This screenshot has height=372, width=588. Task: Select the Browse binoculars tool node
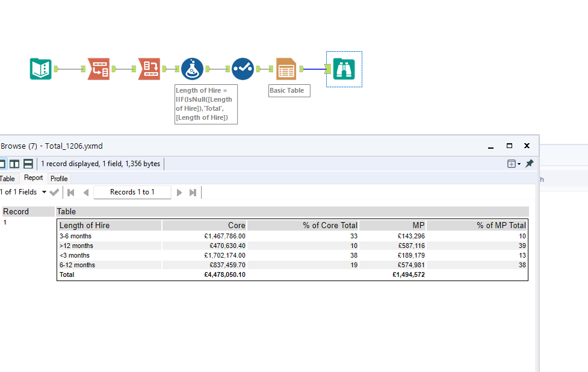coord(344,69)
